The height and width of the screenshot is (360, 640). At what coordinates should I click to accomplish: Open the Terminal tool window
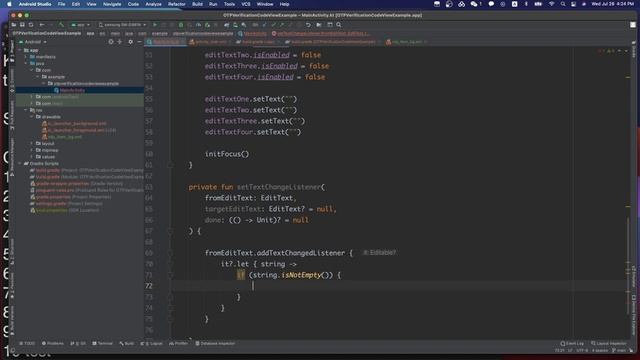[102, 344]
